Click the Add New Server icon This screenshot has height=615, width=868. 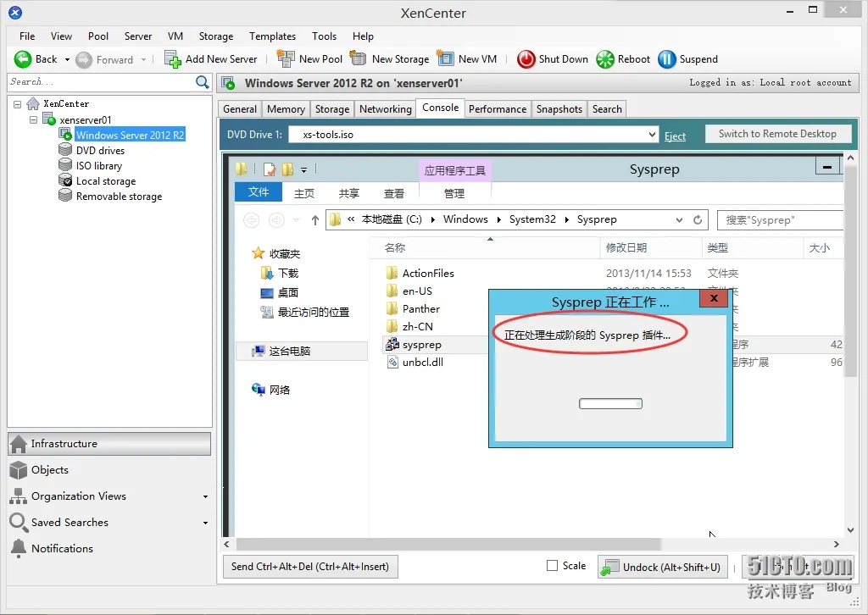[173, 59]
